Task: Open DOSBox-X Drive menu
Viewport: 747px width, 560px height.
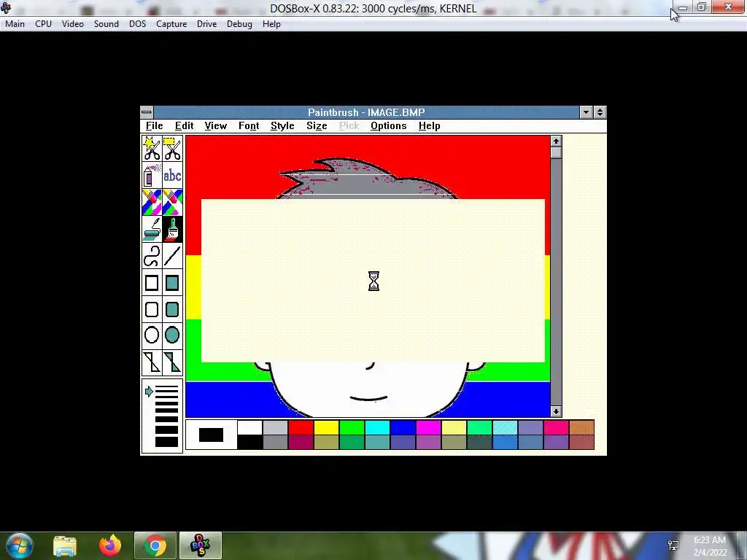Action: 206,24
